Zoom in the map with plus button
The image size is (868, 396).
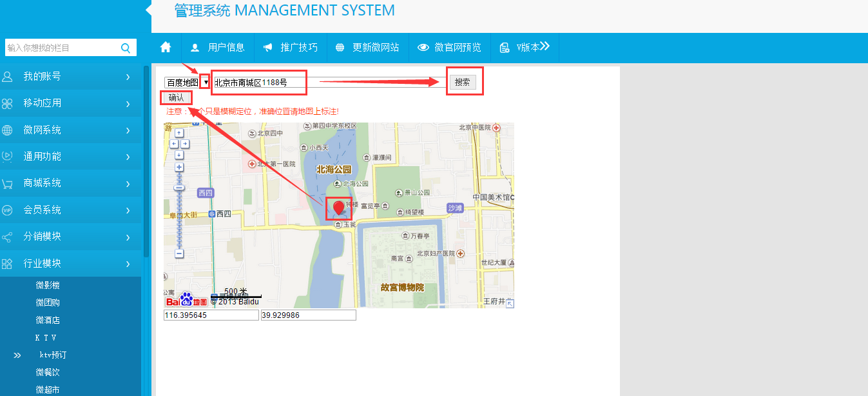click(179, 168)
